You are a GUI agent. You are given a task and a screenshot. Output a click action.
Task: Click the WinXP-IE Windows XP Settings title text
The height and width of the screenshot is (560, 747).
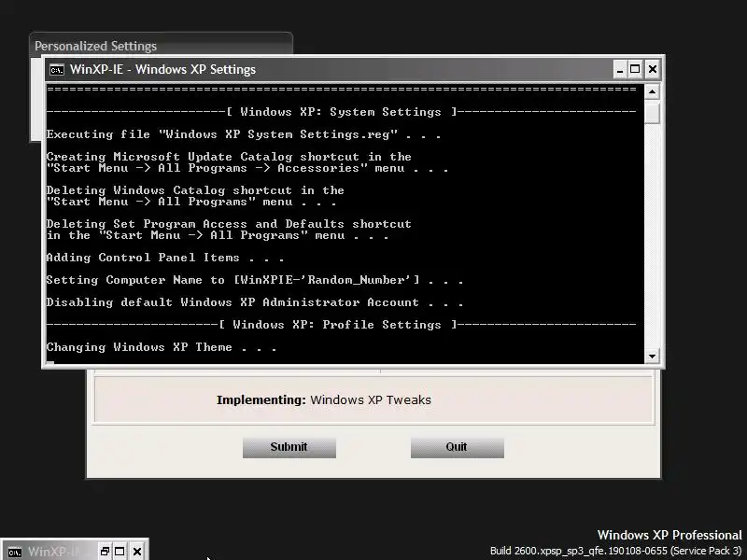(162, 69)
